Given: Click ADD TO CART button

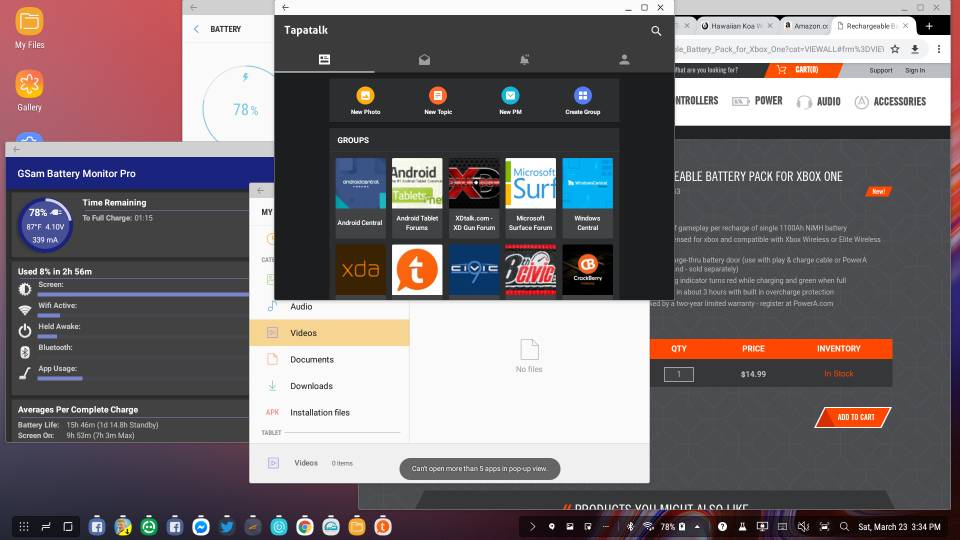Looking at the screenshot, I should 853,417.
